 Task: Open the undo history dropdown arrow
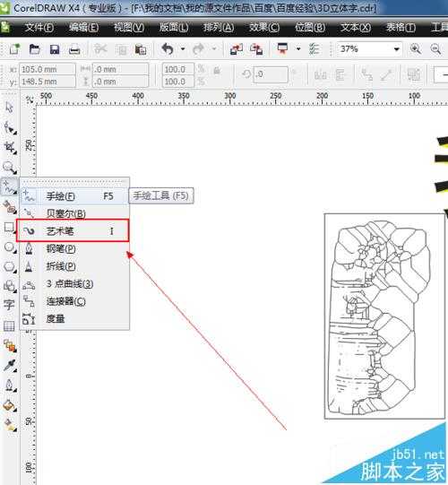click(183, 49)
